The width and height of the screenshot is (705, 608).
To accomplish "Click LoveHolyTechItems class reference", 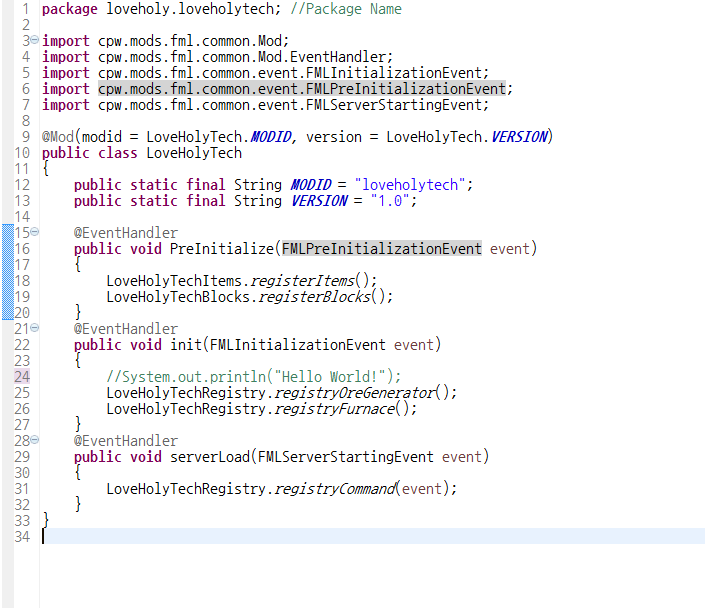I will pos(174,281).
